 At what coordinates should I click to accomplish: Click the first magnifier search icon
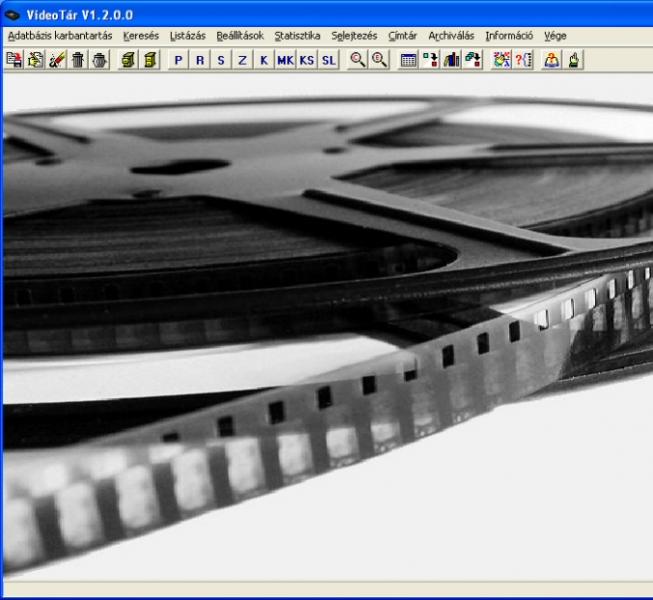[357, 60]
